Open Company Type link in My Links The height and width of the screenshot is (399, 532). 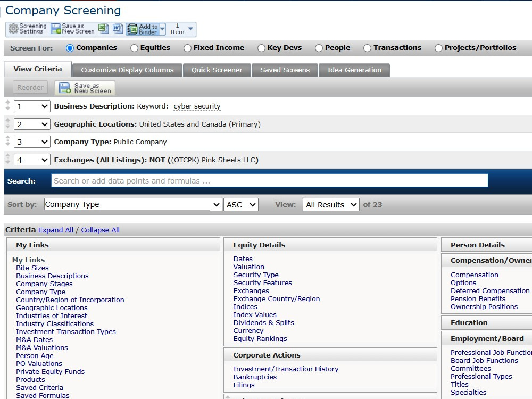(41, 292)
